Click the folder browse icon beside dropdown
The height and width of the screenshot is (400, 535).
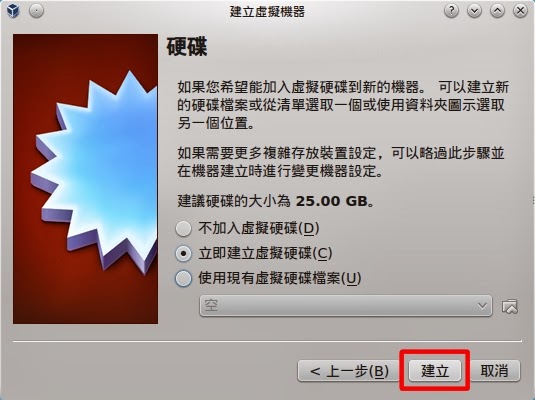point(510,306)
